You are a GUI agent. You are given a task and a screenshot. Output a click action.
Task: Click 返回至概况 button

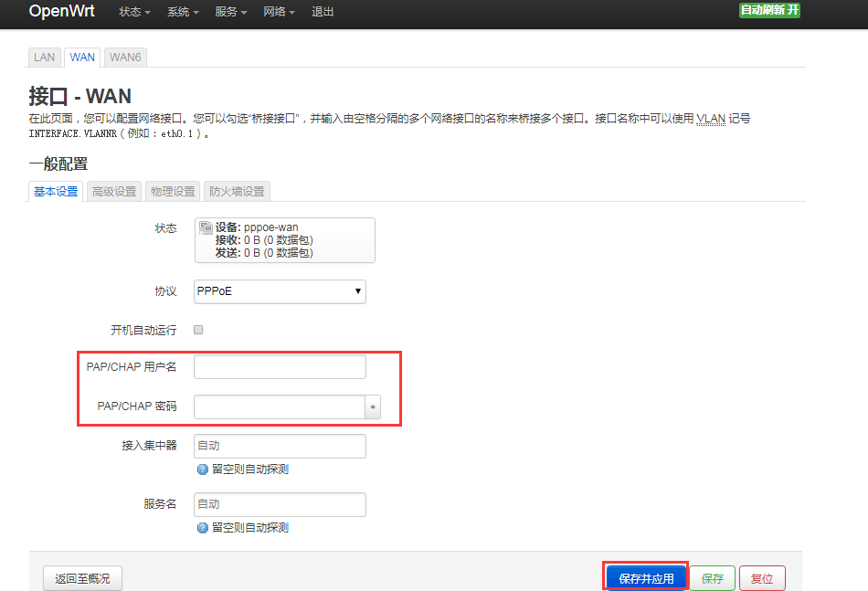pyautogui.click(x=82, y=578)
